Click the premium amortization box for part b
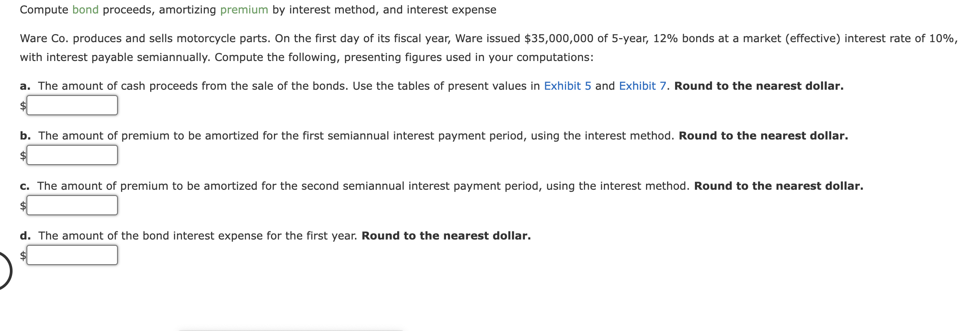Image resolution: width=980 pixels, height=331 pixels. click(x=72, y=156)
